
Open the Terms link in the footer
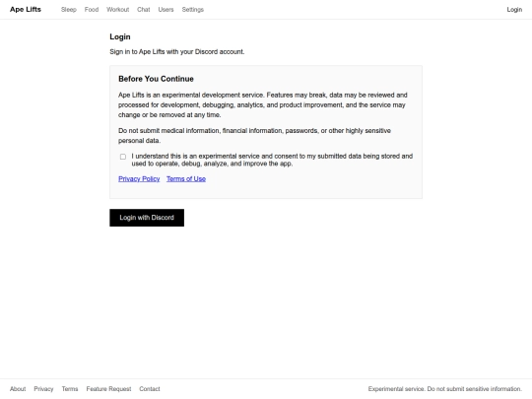pos(70,389)
